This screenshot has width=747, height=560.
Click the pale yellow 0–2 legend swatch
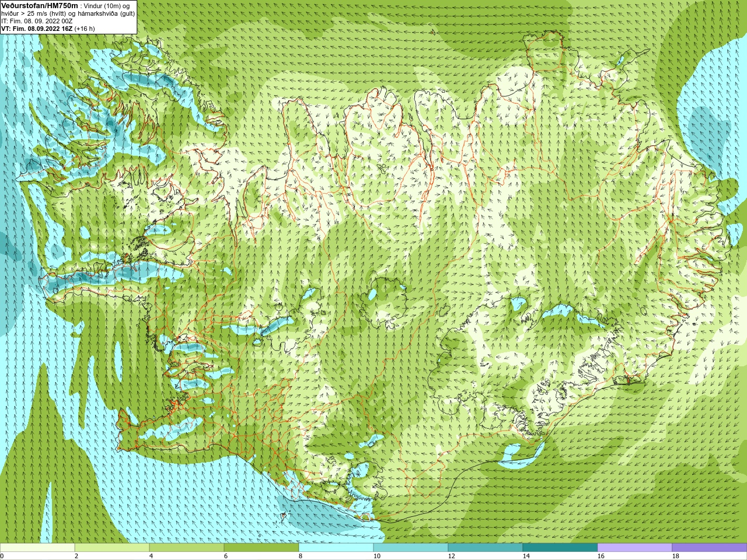click(37, 548)
